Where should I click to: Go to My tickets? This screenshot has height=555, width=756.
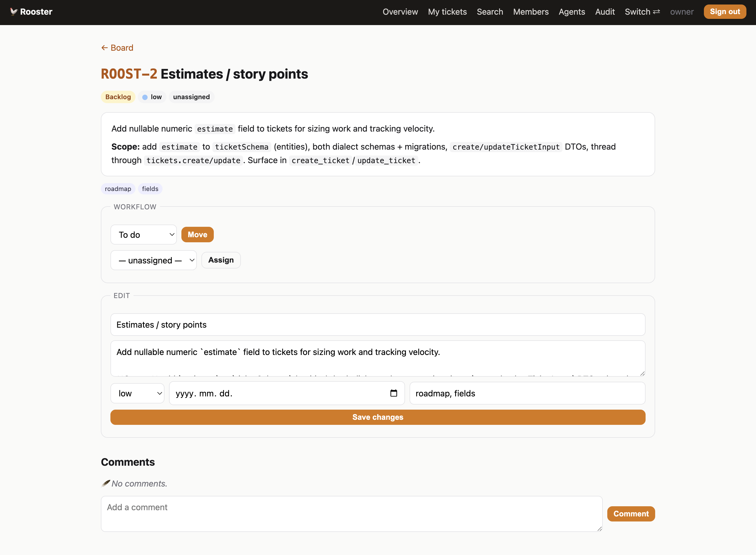447,12
